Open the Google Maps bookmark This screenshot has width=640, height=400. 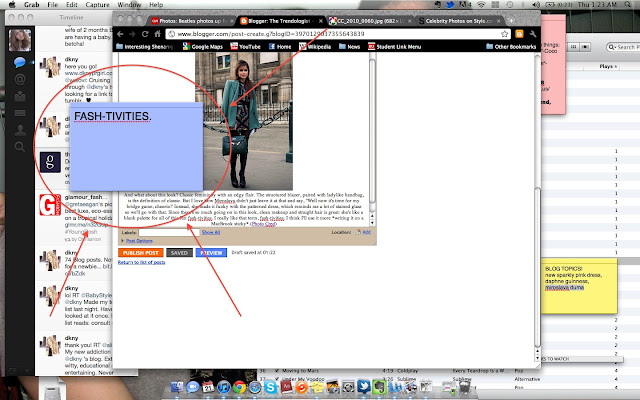coord(203,47)
